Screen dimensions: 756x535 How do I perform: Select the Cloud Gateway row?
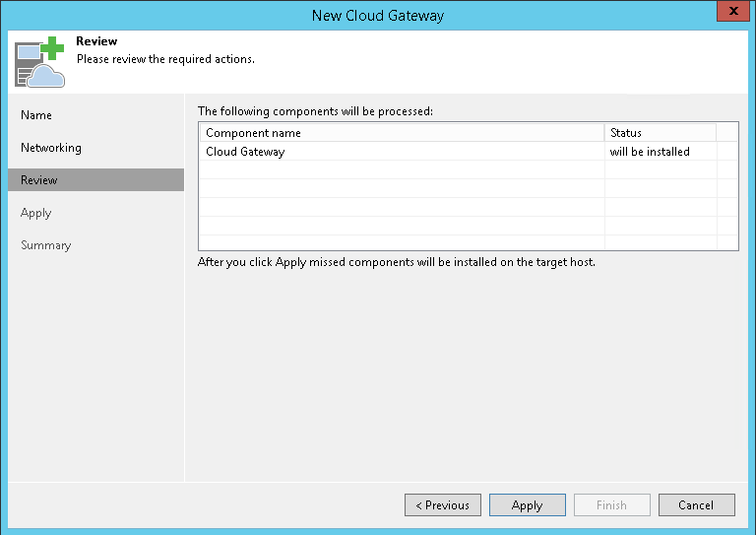coord(469,152)
